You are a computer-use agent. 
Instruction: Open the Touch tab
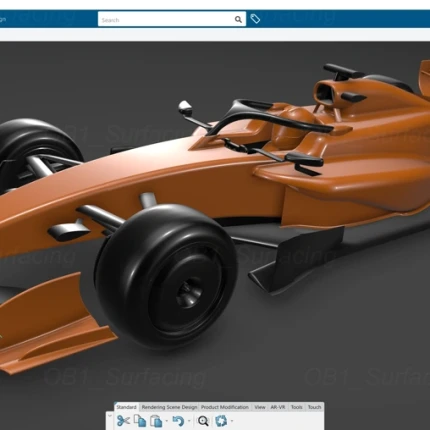click(314, 407)
